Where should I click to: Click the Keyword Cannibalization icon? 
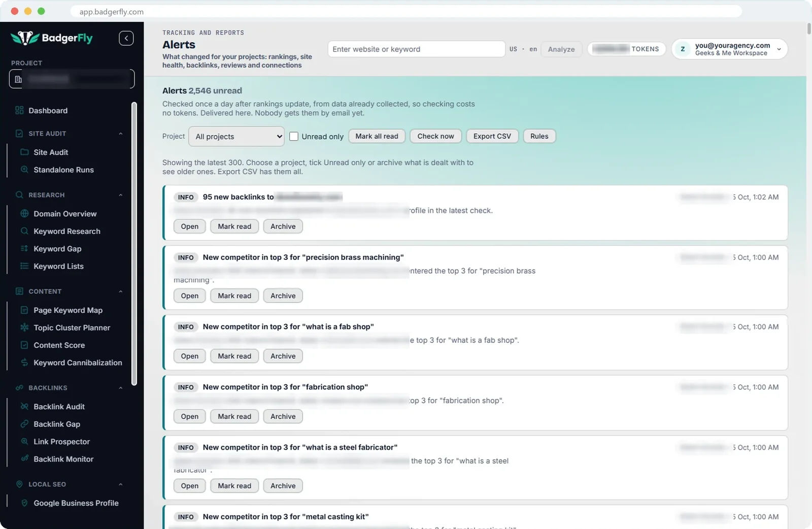pos(24,362)
